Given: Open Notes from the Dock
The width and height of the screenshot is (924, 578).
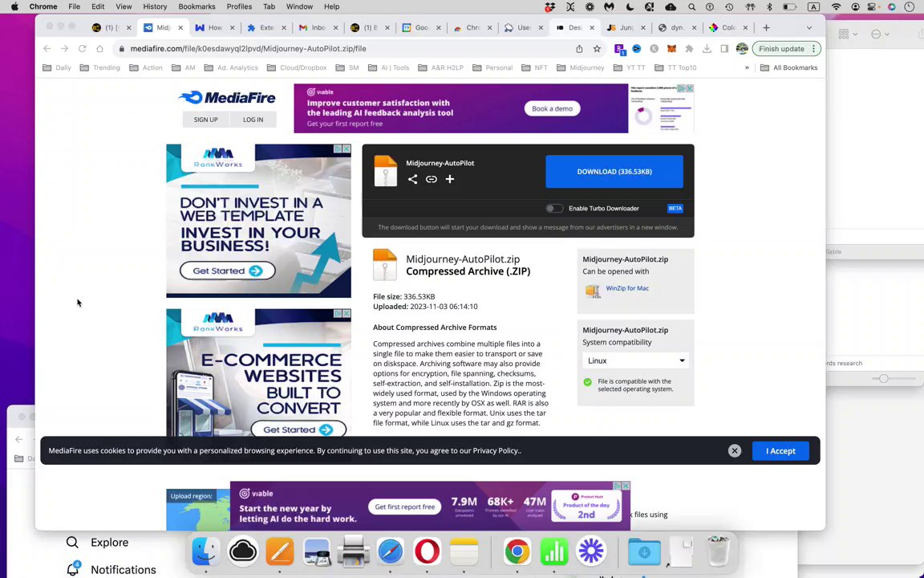Looking at the screenshot, I should click(x=464, y=552).
